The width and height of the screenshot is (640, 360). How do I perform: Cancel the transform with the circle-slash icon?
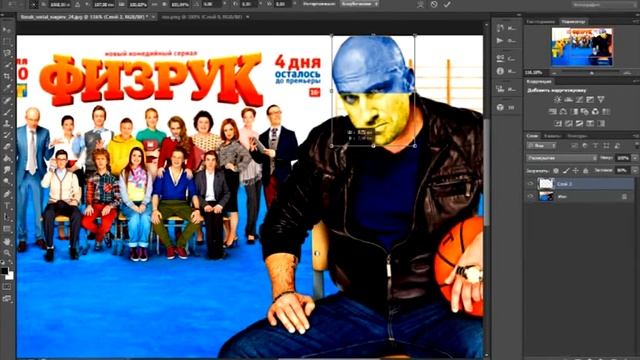434,4
